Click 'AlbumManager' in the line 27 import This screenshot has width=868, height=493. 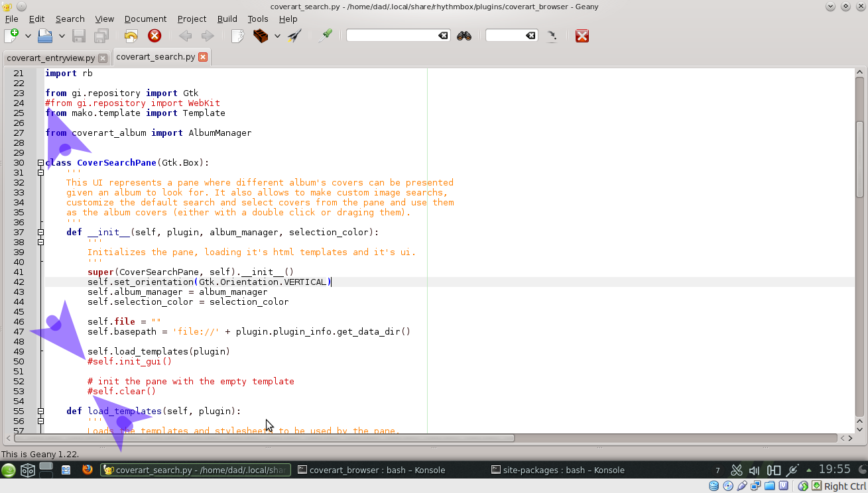220,133
